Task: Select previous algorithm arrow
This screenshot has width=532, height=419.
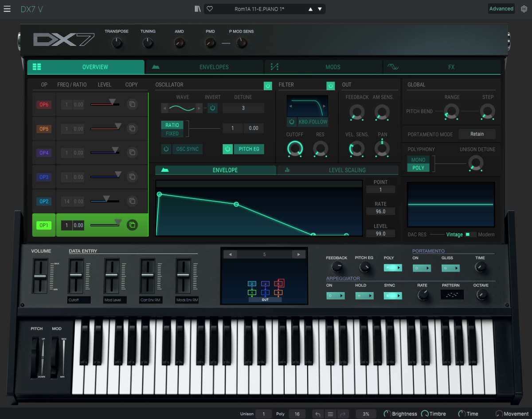Action: pyautogui.click(x=230, y=254)
